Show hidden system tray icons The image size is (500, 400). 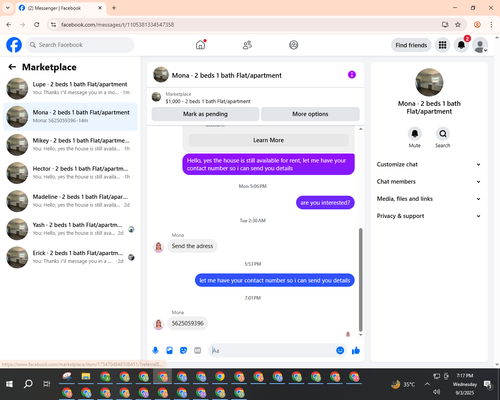427,384
